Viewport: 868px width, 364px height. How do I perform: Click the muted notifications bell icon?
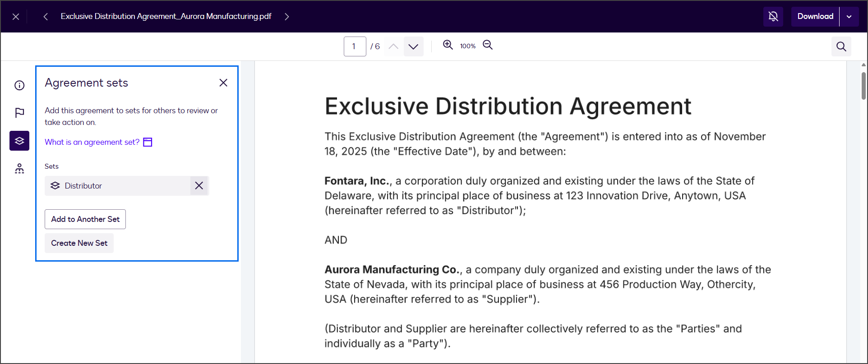773,17
